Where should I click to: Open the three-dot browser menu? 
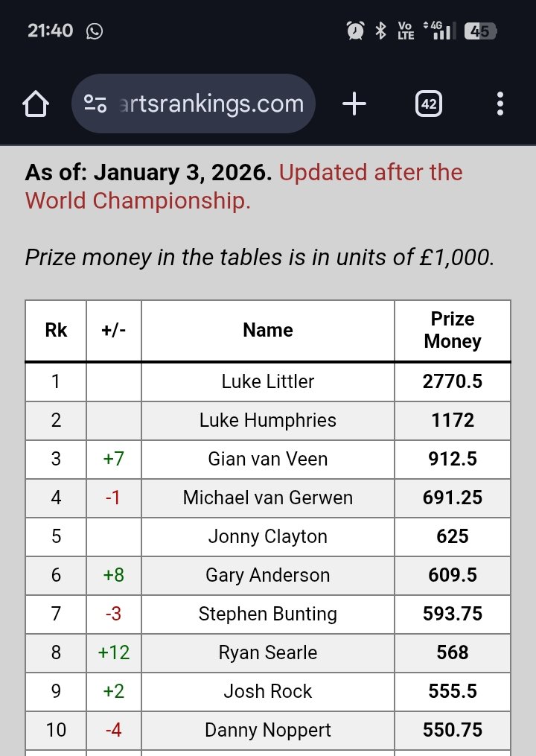coord(500,104)
